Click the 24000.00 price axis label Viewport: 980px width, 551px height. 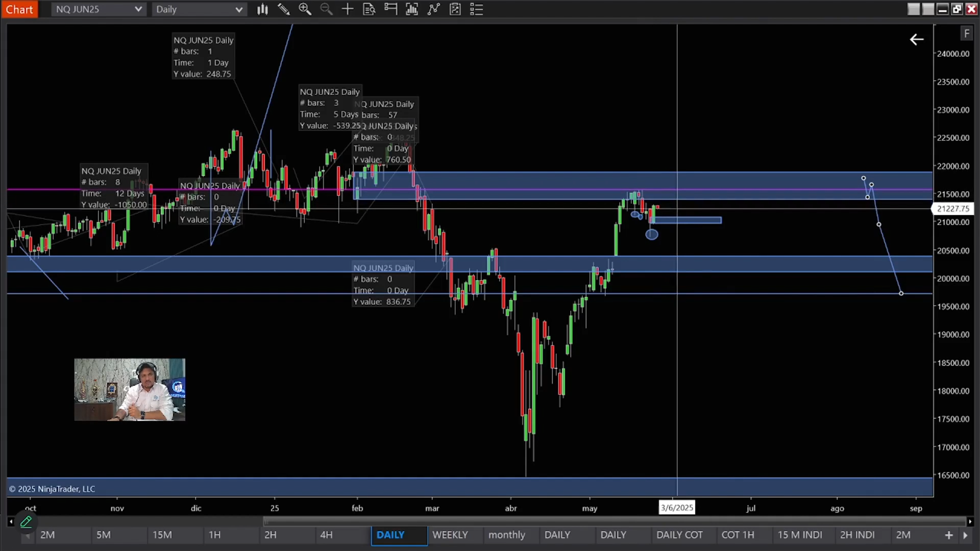point(953,54)
